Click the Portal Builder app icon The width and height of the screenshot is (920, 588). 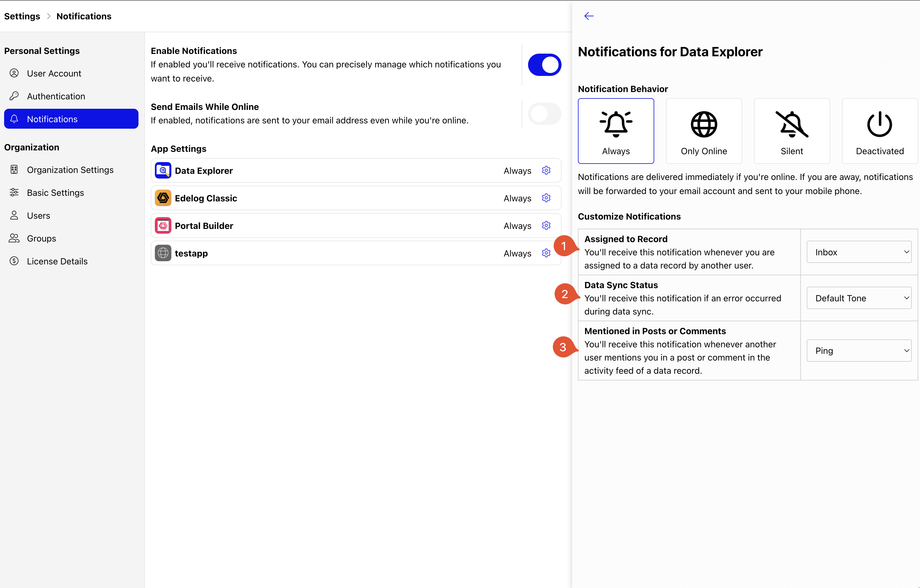click(163, 225)
